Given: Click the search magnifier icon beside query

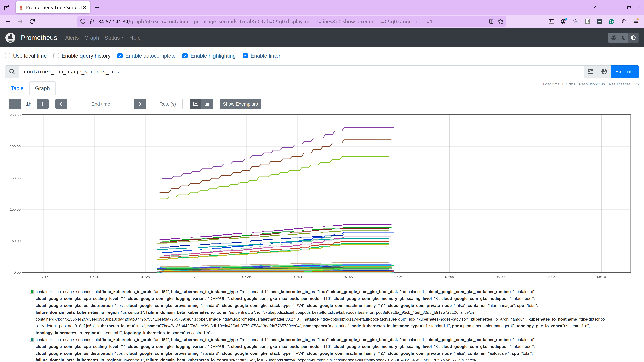Looking at the screenshot, I should click(12, 72).
